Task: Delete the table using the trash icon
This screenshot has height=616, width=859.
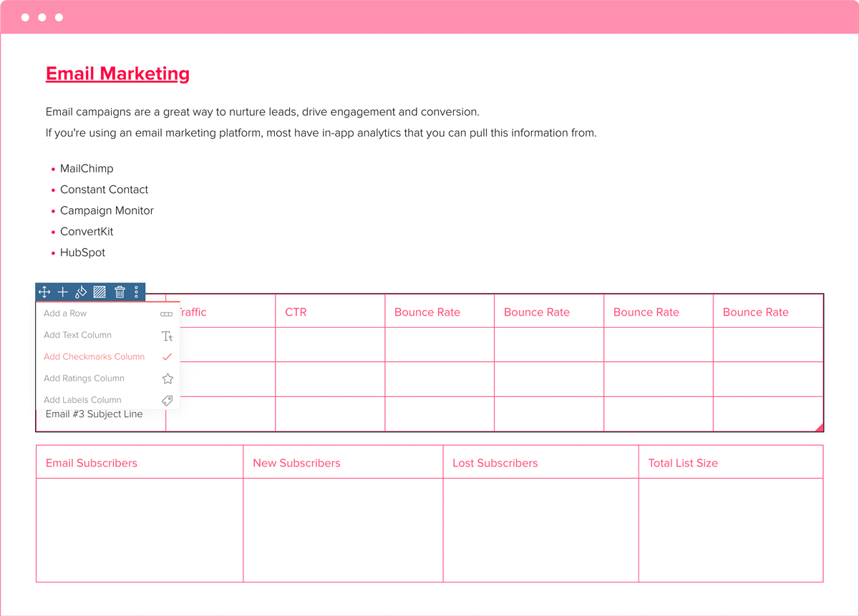Action: click(x=120, y=292)
